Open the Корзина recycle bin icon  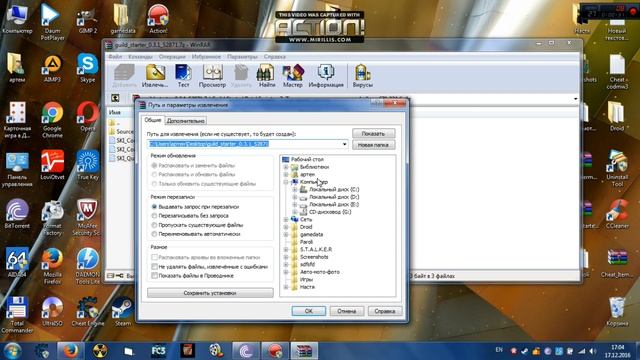click(x=617, y=311)
